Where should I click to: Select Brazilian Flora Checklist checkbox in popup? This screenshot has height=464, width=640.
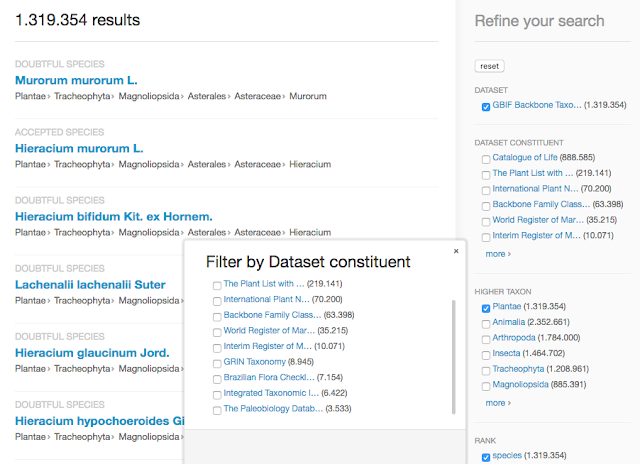(217, 378)
